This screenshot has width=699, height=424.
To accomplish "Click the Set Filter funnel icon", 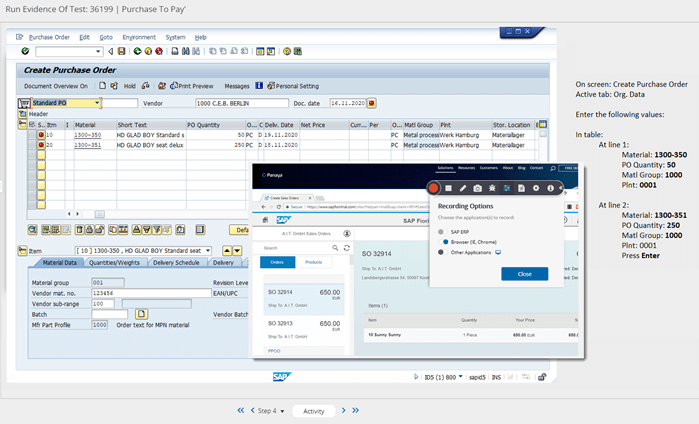I will (157, 230).
